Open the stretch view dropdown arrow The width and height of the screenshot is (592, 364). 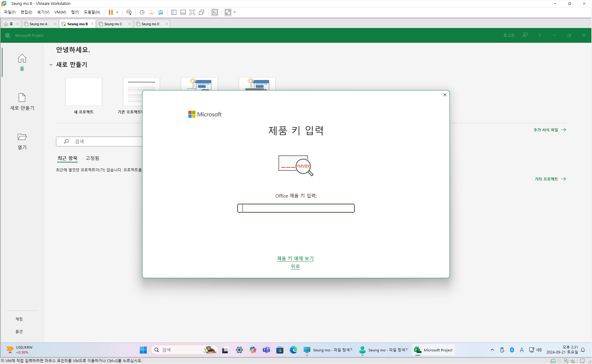tap(234, 12)
